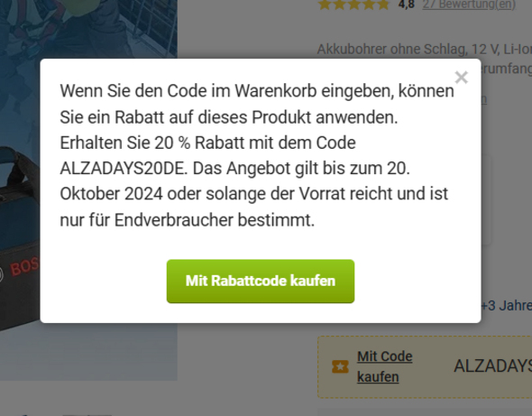Image resolution: width=532 pixels, height=416 pixels.
Task: Click ALZADAYS20DE code text in the popup
Action: tap(124, 169)
